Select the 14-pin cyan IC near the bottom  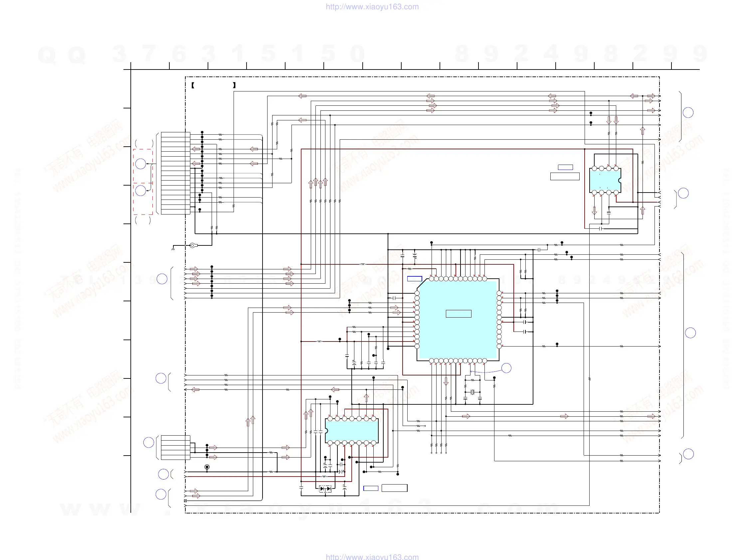tap(352, 431)
